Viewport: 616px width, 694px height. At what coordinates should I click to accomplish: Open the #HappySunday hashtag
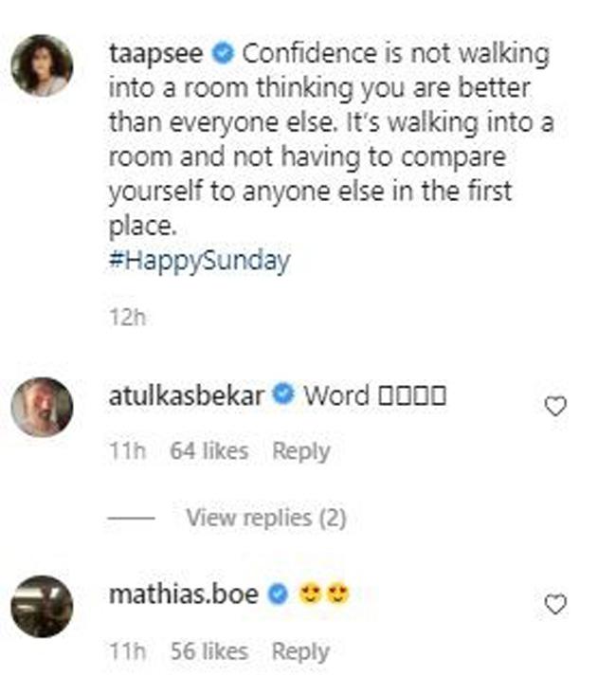click(199, 261)
